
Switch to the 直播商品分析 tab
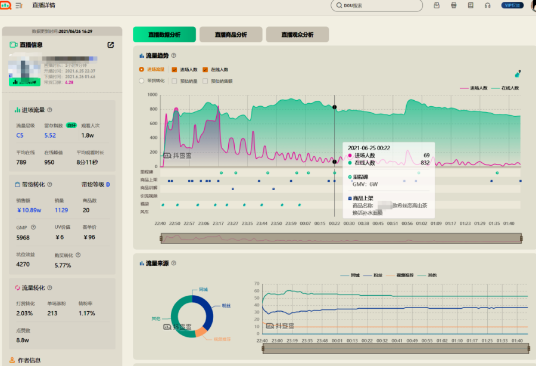coord(231,35)
